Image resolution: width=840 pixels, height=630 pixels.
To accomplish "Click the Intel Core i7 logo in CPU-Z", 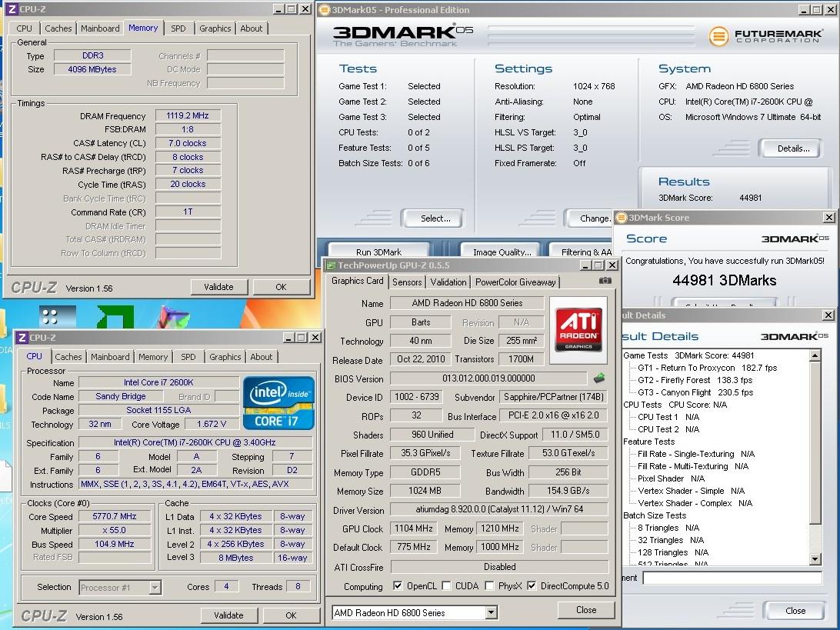I will (278, 403).
